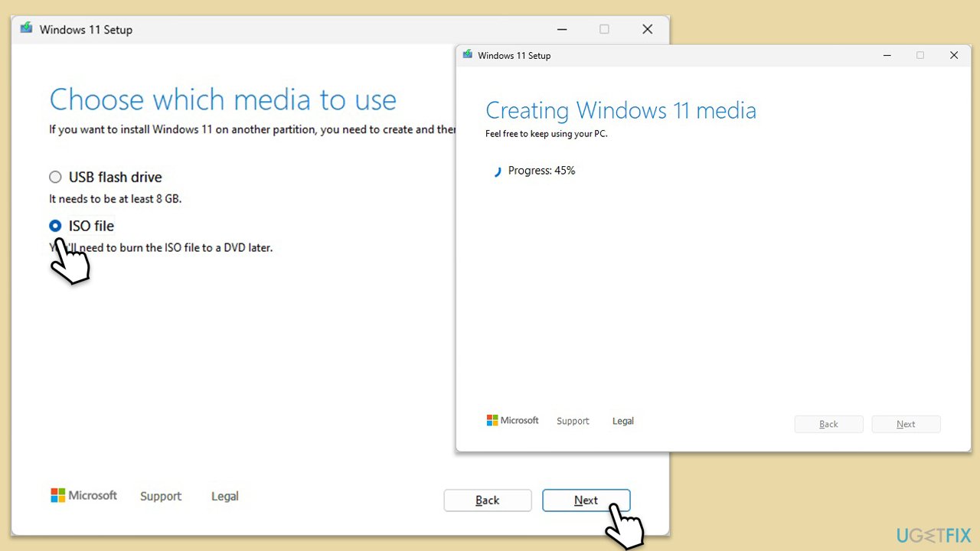Open Legal link in Creating media window
The width and height of the screenshot is (980, 551).
click(x=623, y=421)
